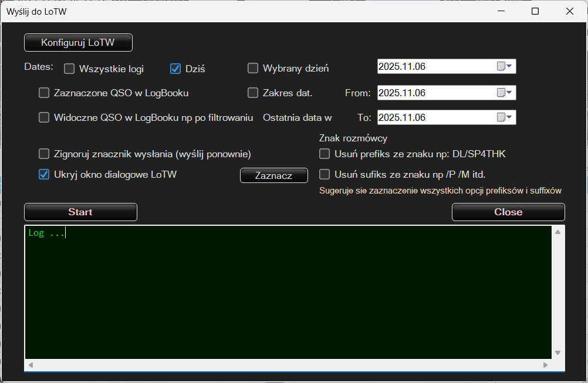Click inside the green Log text area

[288, 293]
